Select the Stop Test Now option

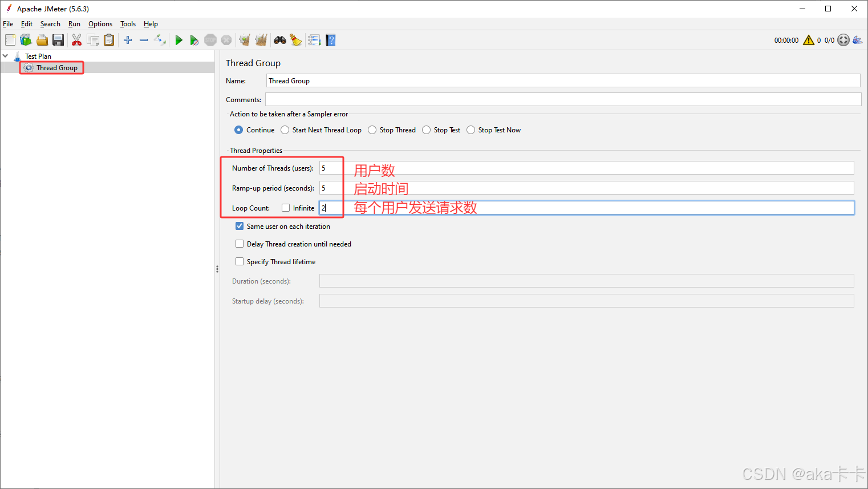click(494, 130)
